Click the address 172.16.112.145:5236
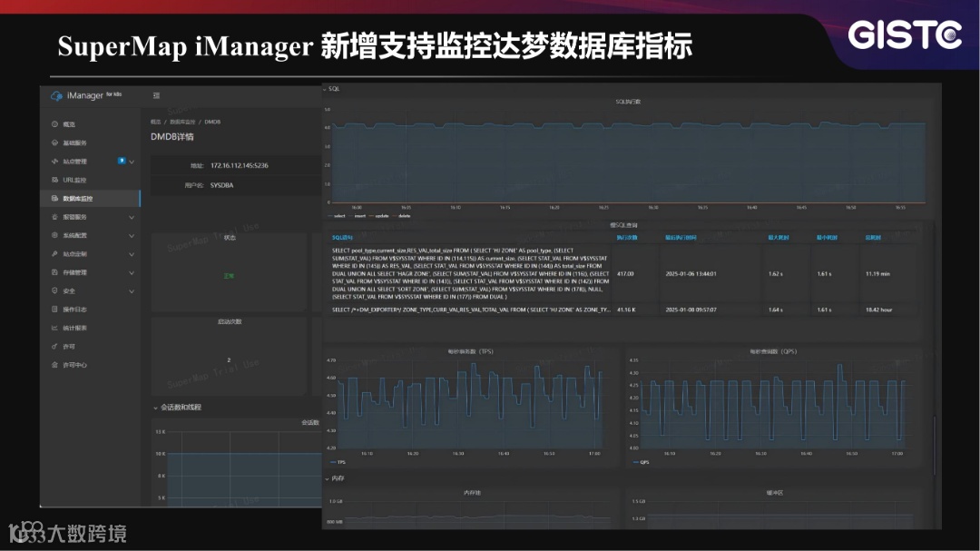The image size is (980, 551). click(240, 166)
